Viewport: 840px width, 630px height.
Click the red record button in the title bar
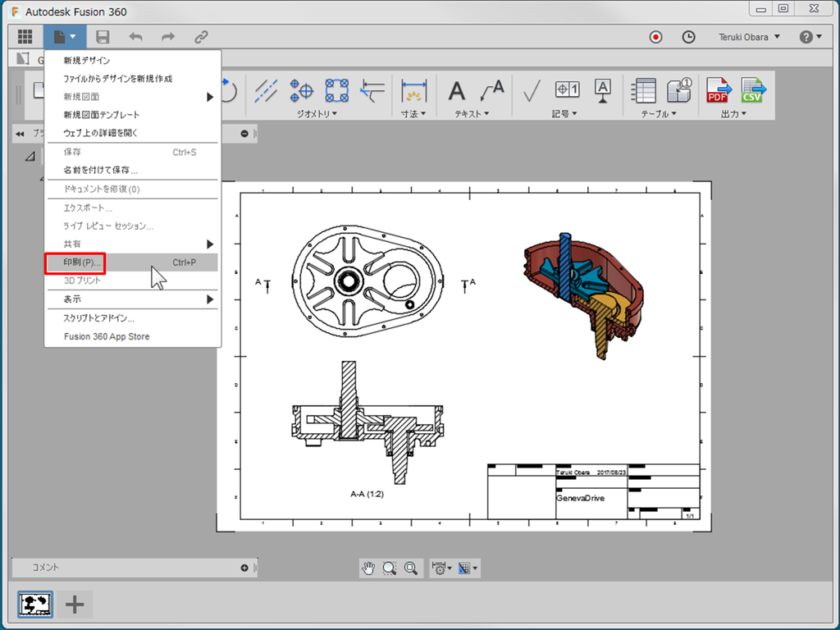coord(655,37)
